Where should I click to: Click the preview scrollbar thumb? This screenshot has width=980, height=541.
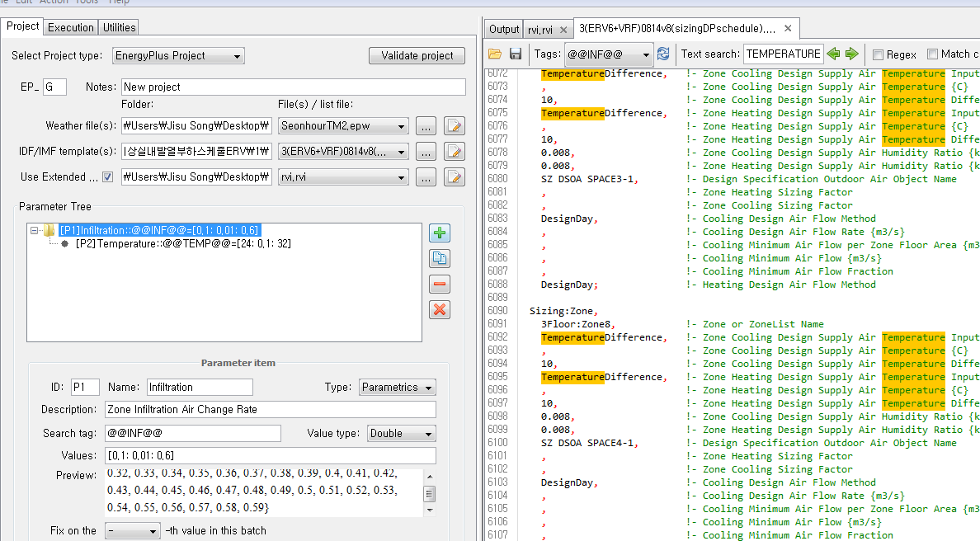pos(430,493)
